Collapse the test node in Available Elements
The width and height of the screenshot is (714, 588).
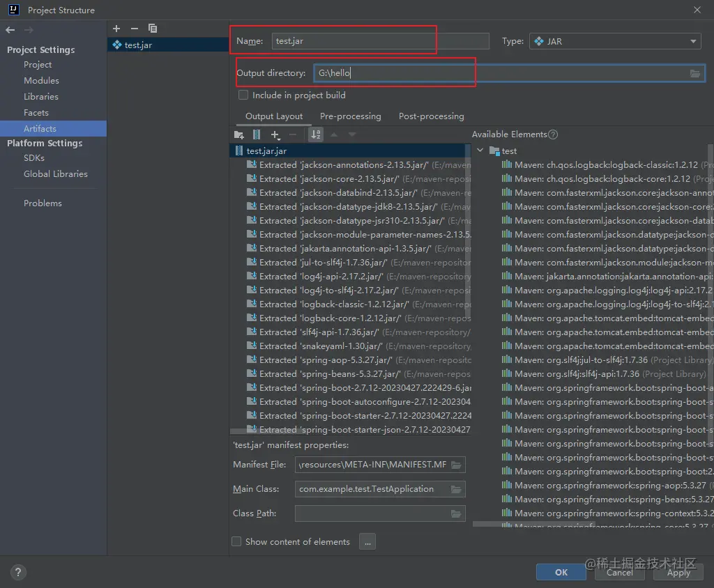click(480, 150)
